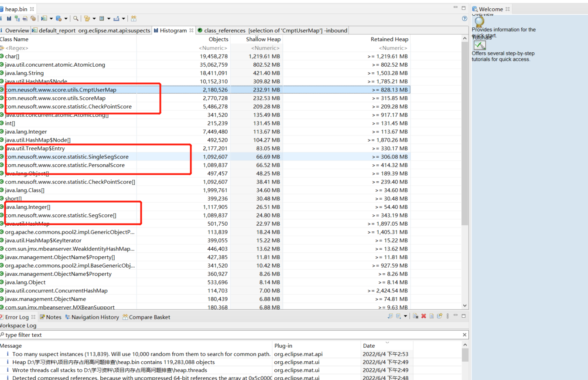
Task: Select the java.util.TreeMap$Entry row
Action: 205,148
